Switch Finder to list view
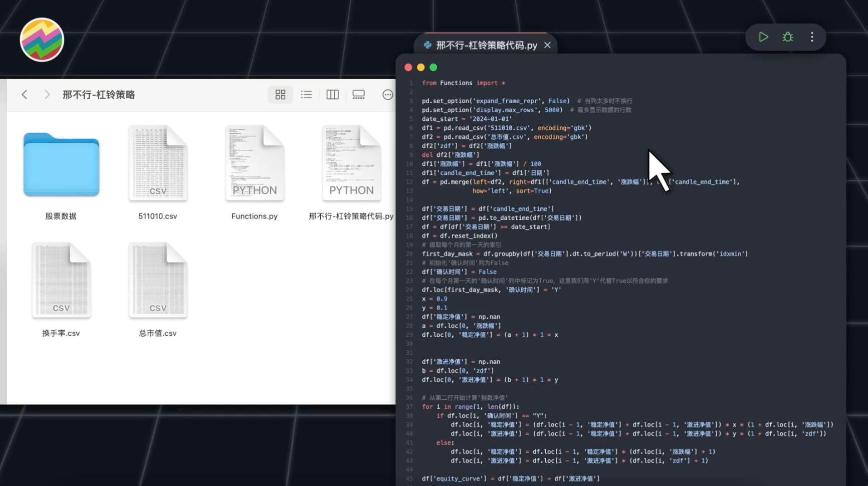This screenshot has height=486, width=868. click(306, 94)
